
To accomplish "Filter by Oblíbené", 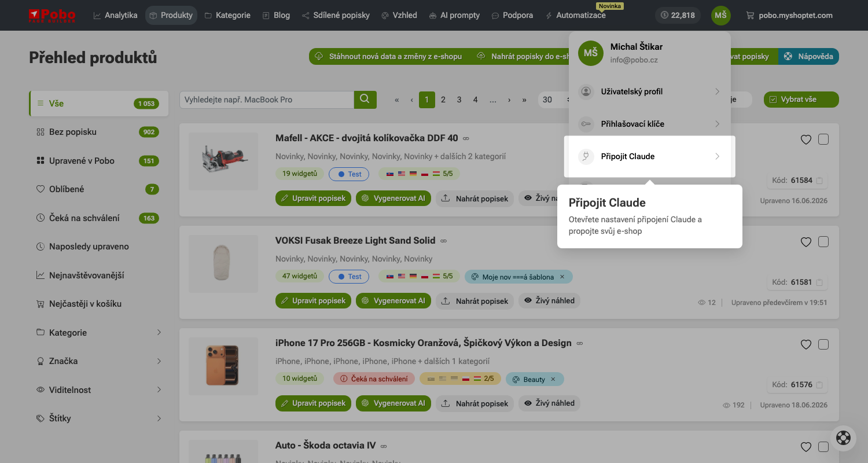I will [99, 189].
